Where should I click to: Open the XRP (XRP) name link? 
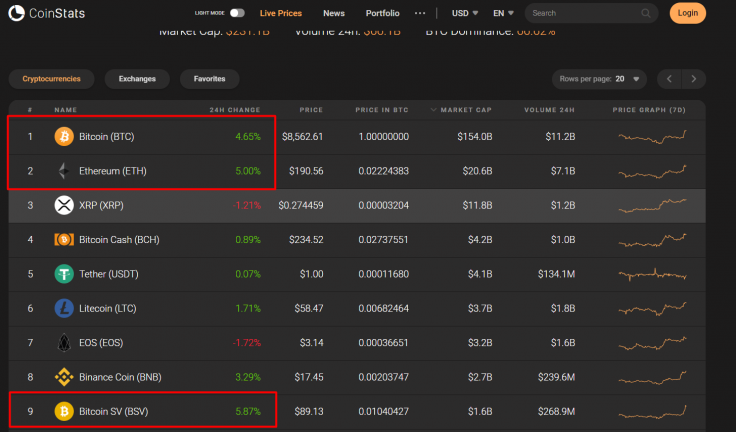click(x=101, y=205)
